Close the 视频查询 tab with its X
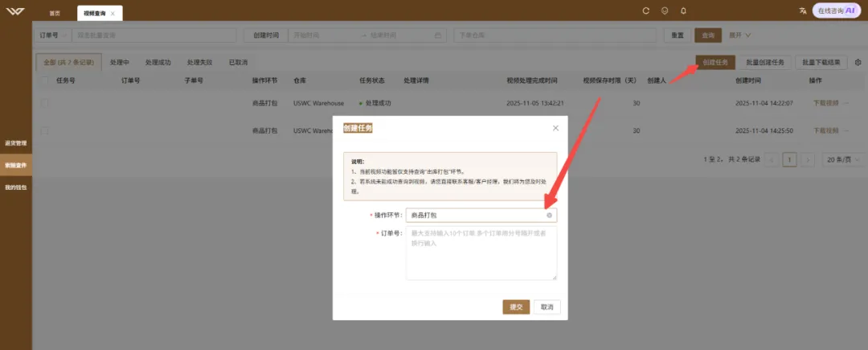This screenshot has width=868, height=350. (113, 14)
